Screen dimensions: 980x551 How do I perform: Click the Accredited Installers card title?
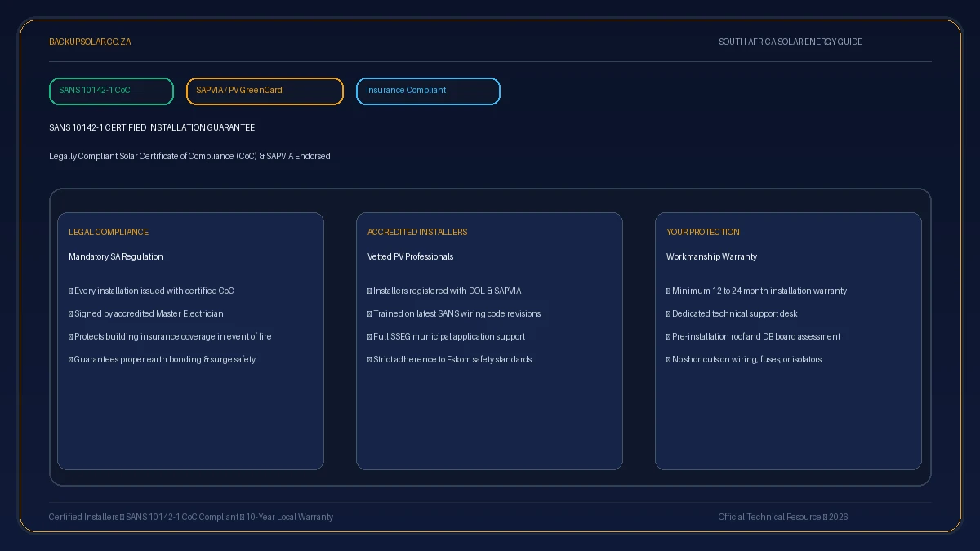[417, 232]
